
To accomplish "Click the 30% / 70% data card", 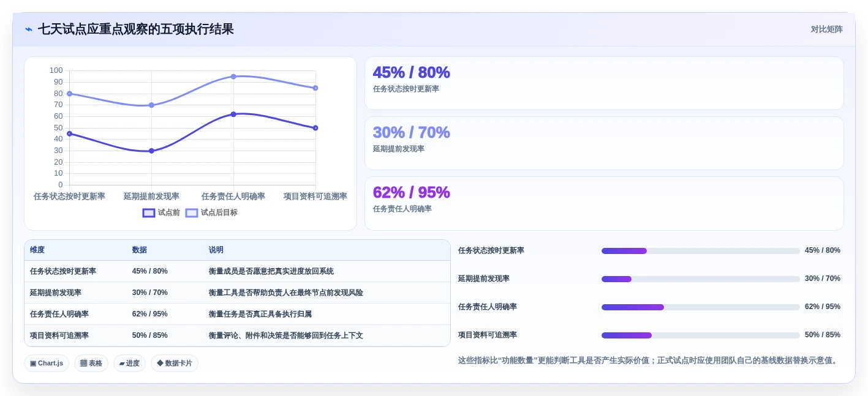I will point(604,143).
